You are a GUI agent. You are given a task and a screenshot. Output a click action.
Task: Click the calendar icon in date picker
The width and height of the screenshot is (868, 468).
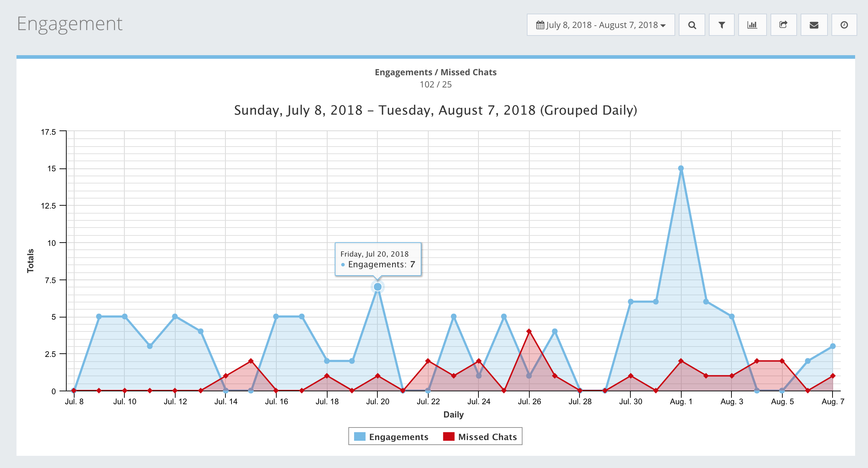pos(540,25)
